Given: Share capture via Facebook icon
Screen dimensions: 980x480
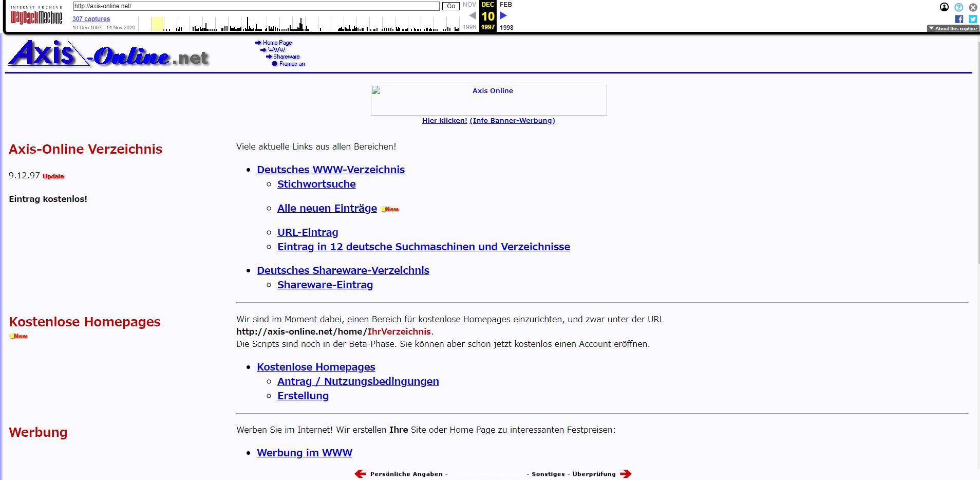Looking at the screenshot, I should tap(959, 19).
